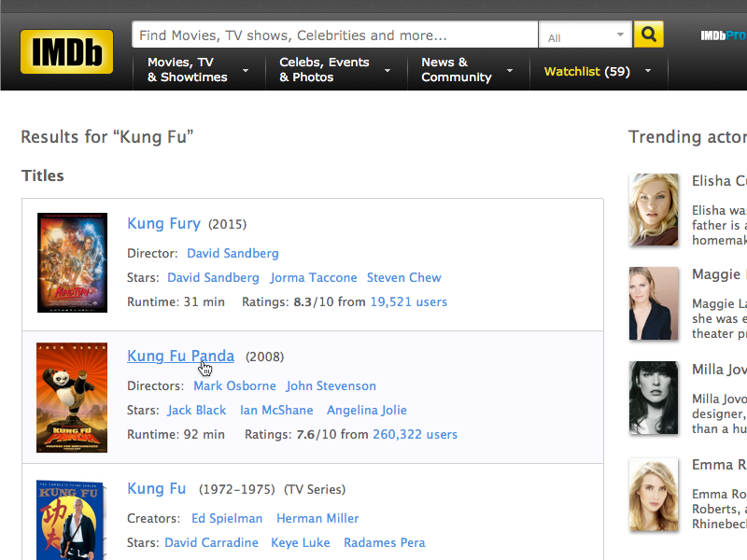Click the "Runtime: 31 min" text
Screen dimensions: 747x560
click(x=176, y=301)
